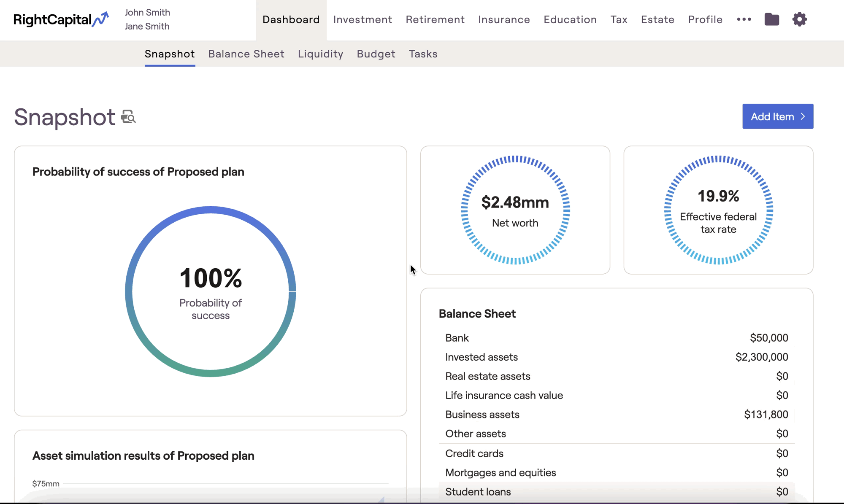Click the presentation icon beside Snapshot title
The image size is (844, 504).
pos(128,117)
